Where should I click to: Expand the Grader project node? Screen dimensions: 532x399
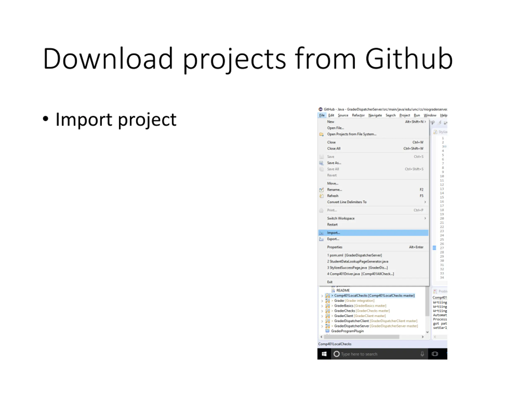(322, 301)
